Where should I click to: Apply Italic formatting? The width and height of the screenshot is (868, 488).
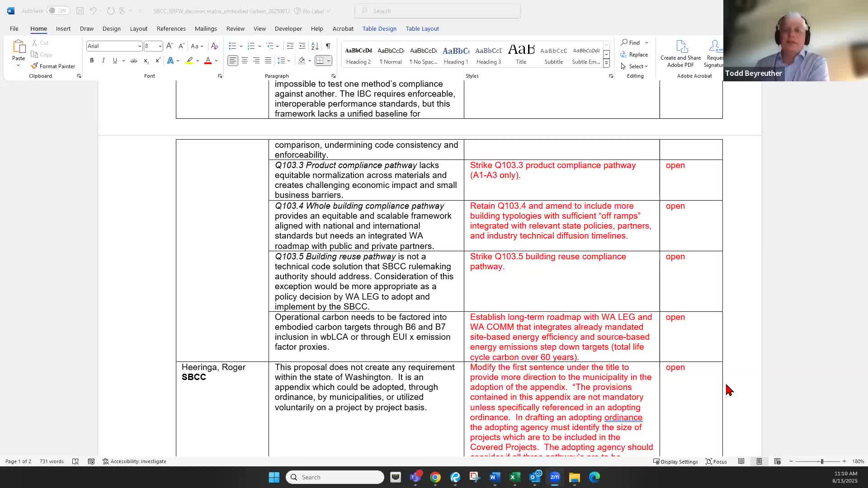point(103,60)
